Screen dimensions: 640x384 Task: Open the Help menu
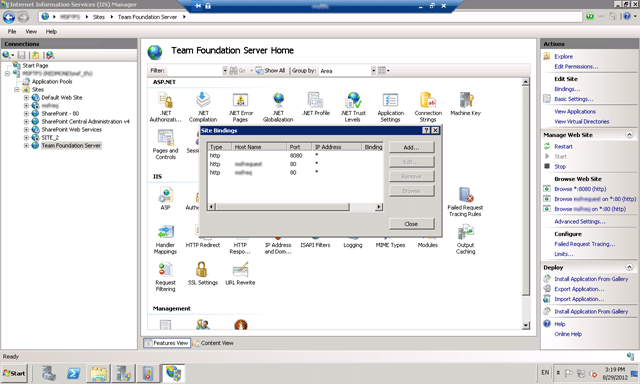pos(51,31)
